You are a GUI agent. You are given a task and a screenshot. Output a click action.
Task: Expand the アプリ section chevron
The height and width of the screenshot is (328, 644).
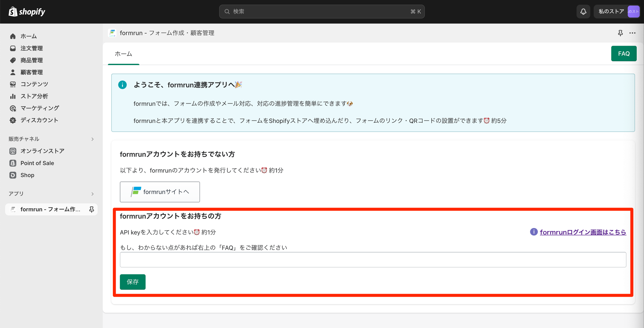[x=92, y=194]
